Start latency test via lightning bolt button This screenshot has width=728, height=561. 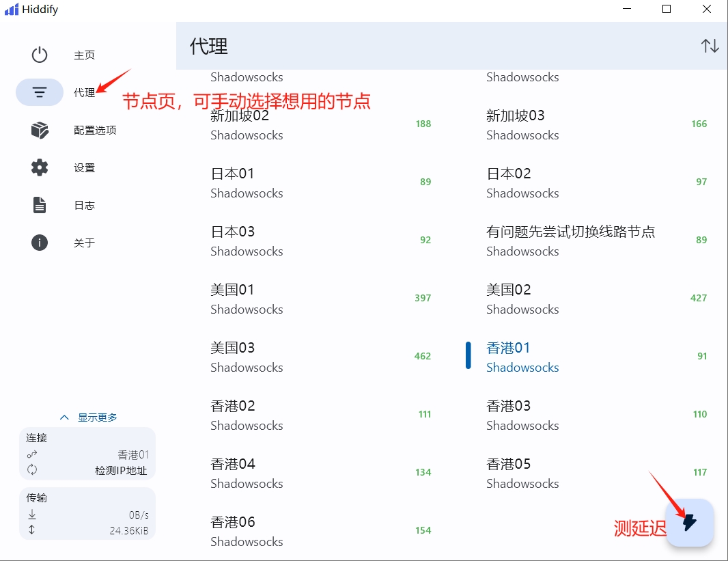(690, 523)
